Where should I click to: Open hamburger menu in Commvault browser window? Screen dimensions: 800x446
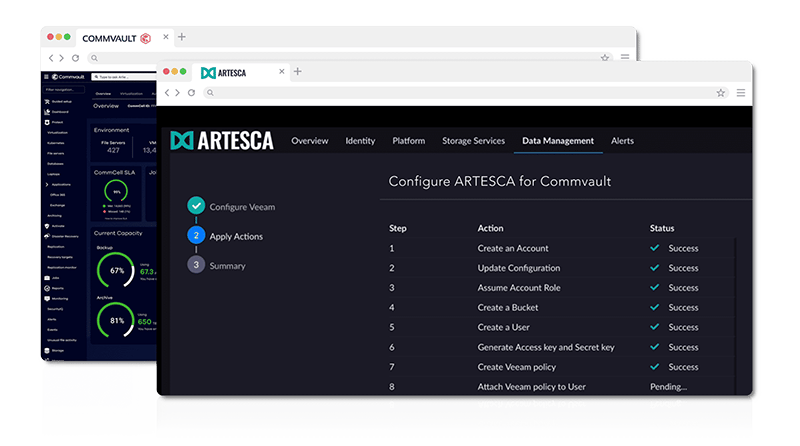click(625, 57)
